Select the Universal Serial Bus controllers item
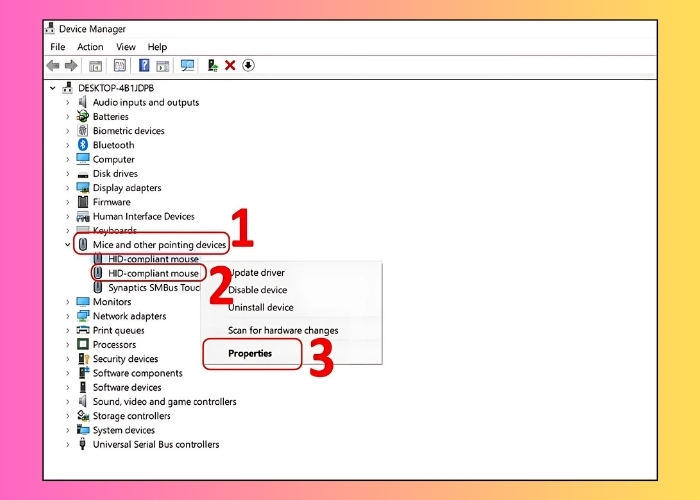 coord(155,445)
